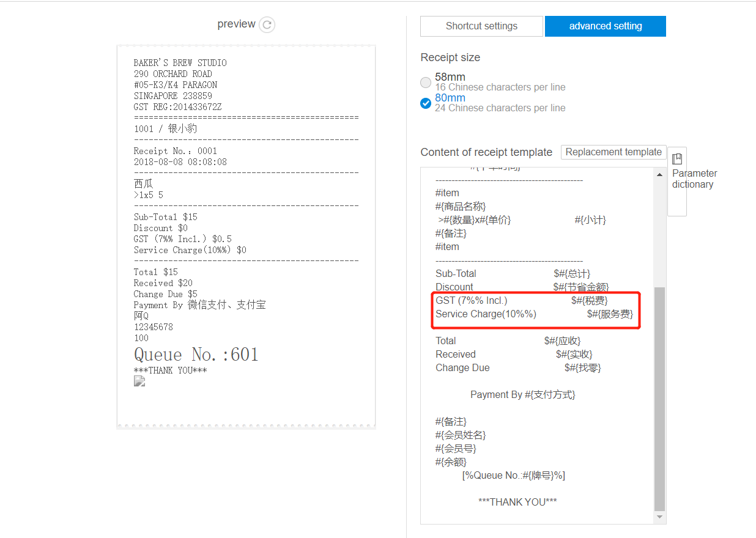The width and height of the screenshot is (756, 538).
Task: Click "Payment By #{支付方式}" in template editor
Action: coord(523,395)
